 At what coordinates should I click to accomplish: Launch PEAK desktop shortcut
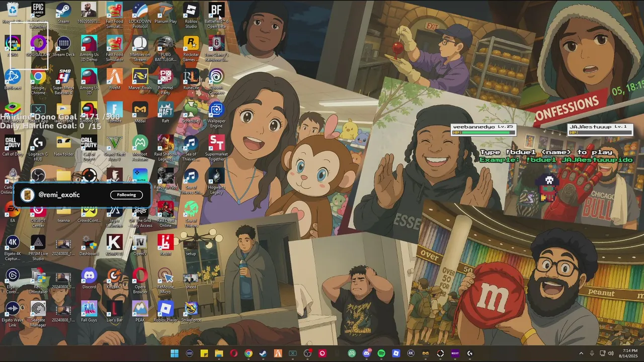pyautogui.click(x=140, y=312)
